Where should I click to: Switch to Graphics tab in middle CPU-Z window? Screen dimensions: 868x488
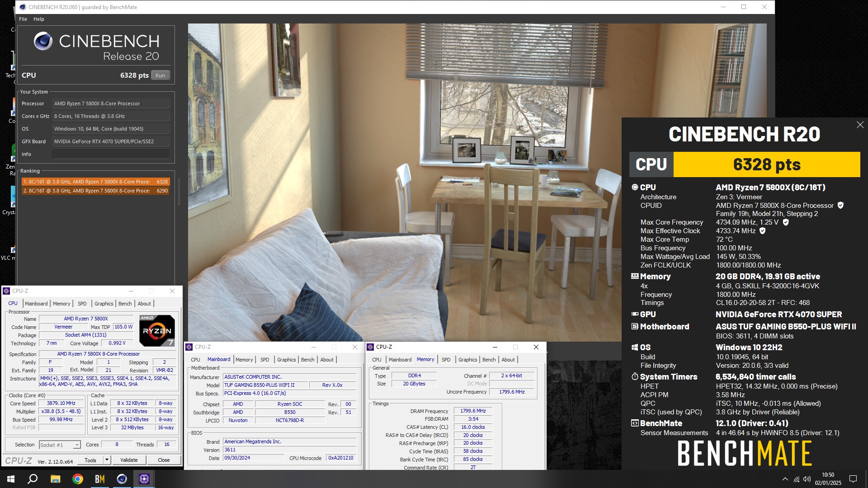[x=287, y=360]
